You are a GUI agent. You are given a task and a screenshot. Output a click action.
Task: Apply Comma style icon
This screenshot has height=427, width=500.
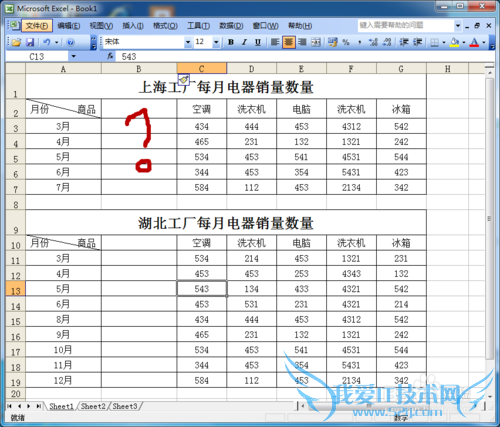click(360, 42)
